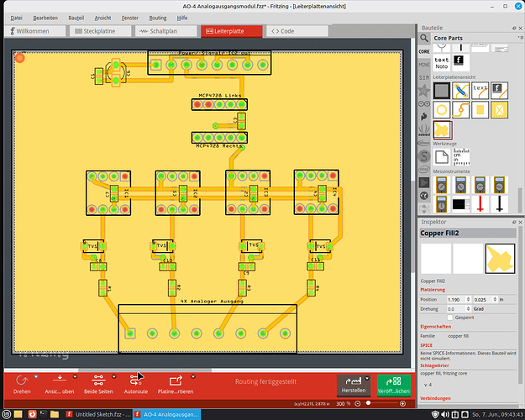The height and width of the screenshot is (420, 525).
Task: Select the CORE parts bin
Action: [x=424, y=51]
